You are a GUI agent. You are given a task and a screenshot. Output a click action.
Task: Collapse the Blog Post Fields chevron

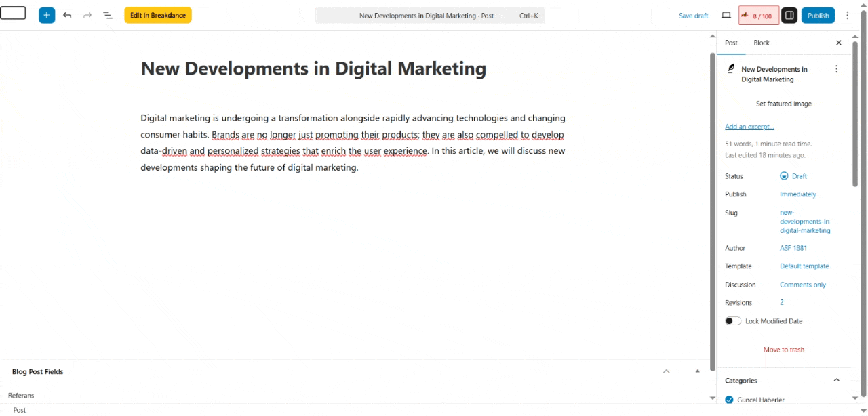pos(666,371)
